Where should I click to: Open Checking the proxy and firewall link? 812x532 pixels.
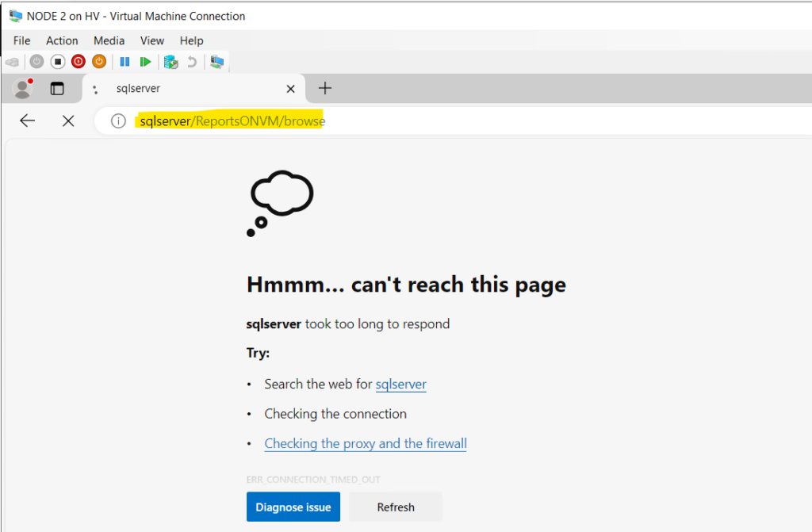point(366,443)
